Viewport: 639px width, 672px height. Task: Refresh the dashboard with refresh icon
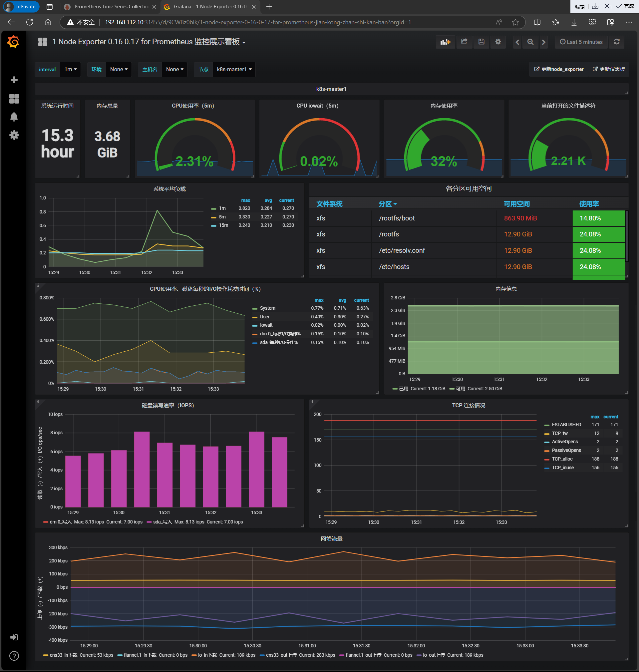616,42
